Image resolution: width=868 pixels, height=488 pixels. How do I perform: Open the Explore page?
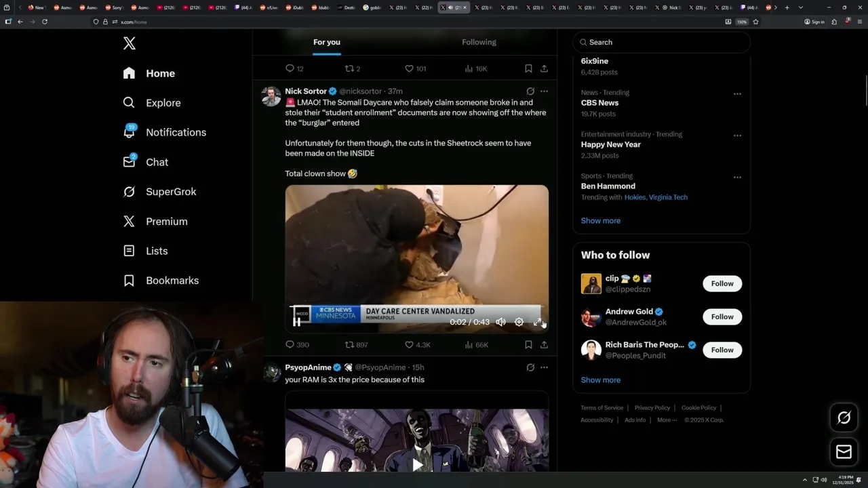tap(152, 103)
